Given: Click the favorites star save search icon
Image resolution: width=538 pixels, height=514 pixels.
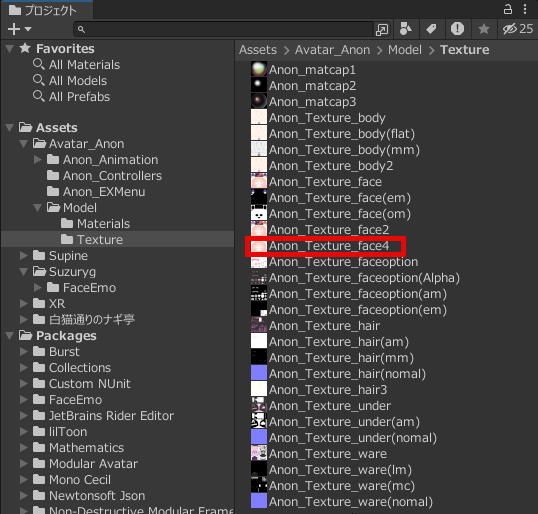Looking at the screenshot, I should point(484,29).
